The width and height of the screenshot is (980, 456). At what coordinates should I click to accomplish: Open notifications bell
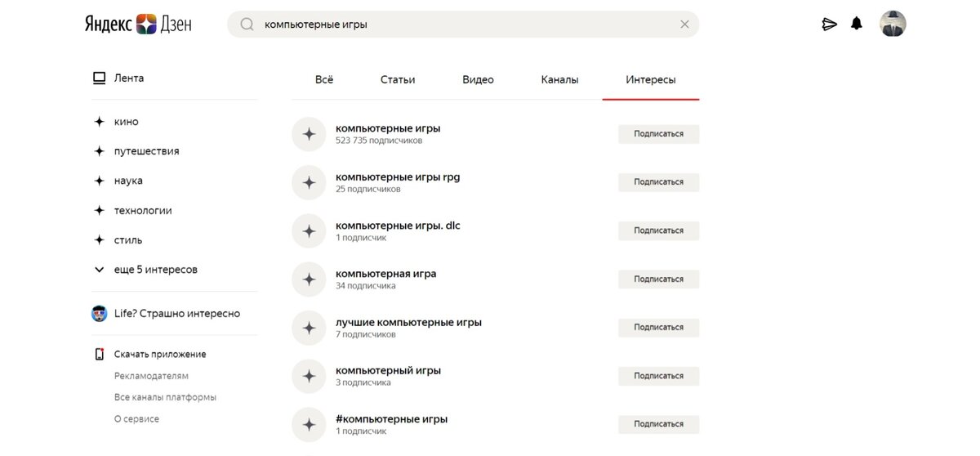click(x=856, y=24)
